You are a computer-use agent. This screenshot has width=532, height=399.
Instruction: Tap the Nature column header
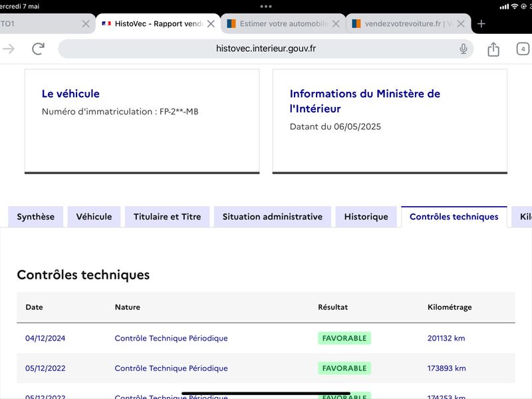tap(127, 307)
